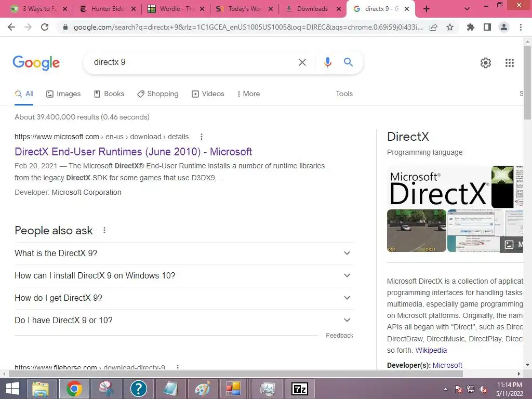The width and height of the screenshot is (532, 399).
Task: Open the Chrome extensions puzzle icon
Action: [471, 27]
